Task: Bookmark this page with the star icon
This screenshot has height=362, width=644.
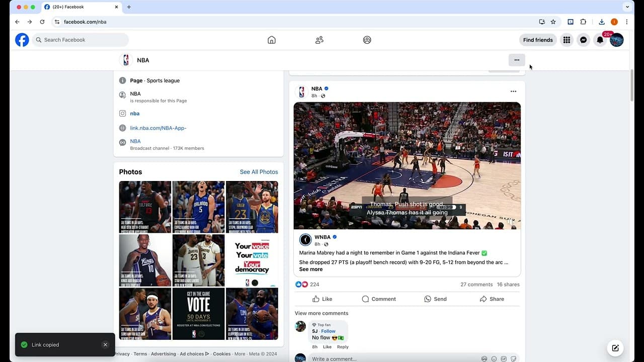Action: point(553,22)
